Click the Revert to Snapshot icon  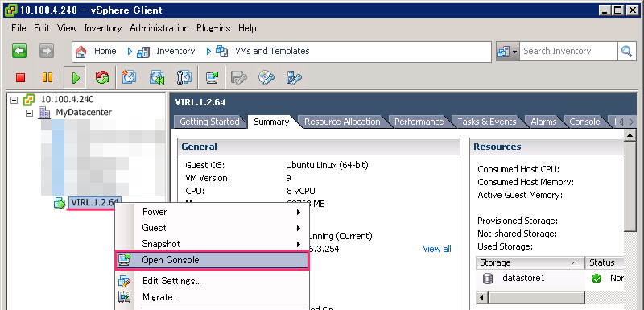pos(157,76)
